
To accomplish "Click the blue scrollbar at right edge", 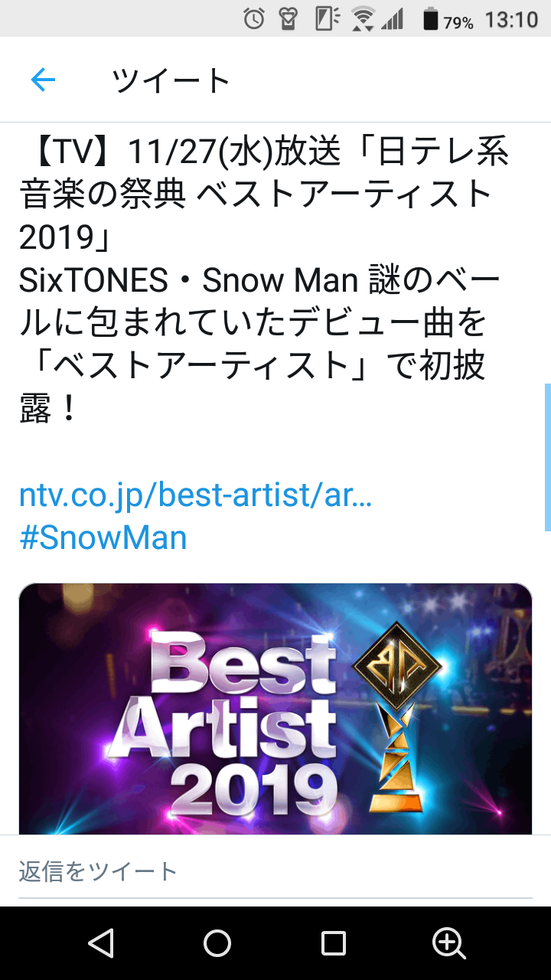I will click(547, 457).
